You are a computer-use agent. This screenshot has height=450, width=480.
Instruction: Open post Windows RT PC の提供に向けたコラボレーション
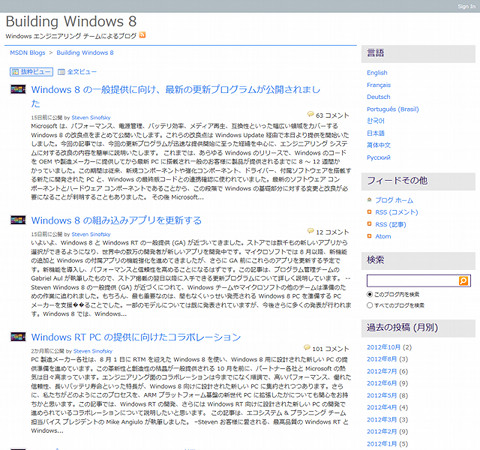(136, 337)
